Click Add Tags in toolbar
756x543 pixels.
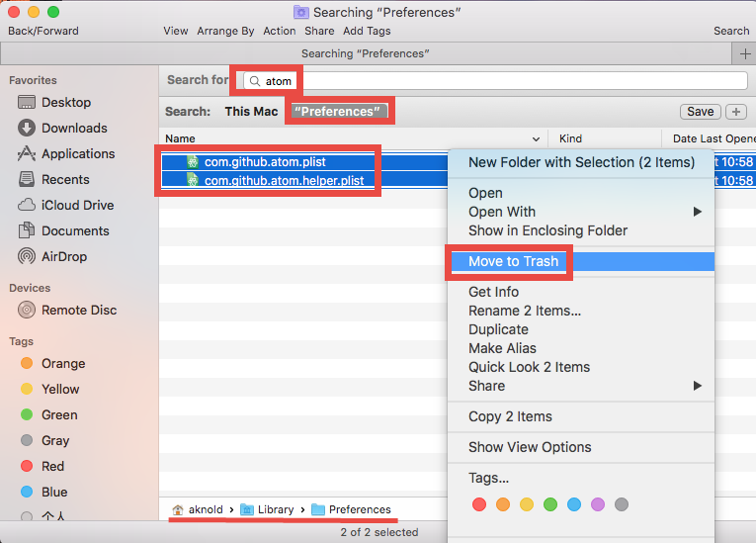[367, 31]
